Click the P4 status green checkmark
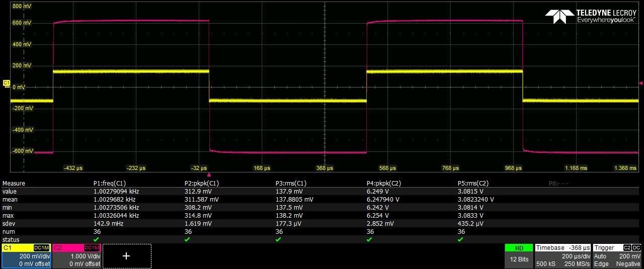This screenshot has height=269, width=644. [x=370, y=240]
